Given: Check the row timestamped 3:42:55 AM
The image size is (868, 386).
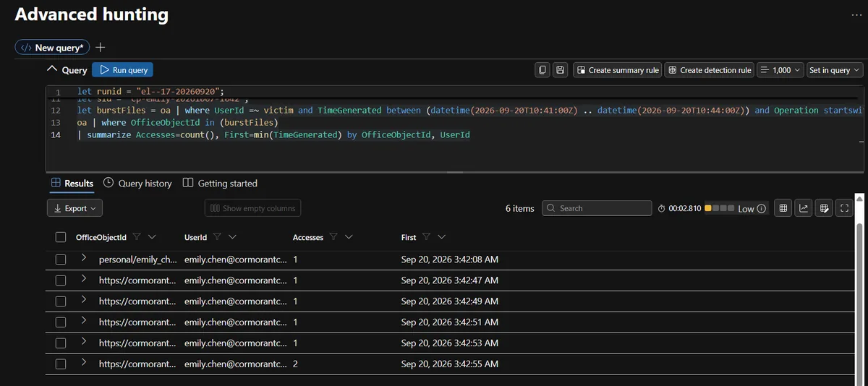Looking at the screenshot, I should click(x=61, y=364).
